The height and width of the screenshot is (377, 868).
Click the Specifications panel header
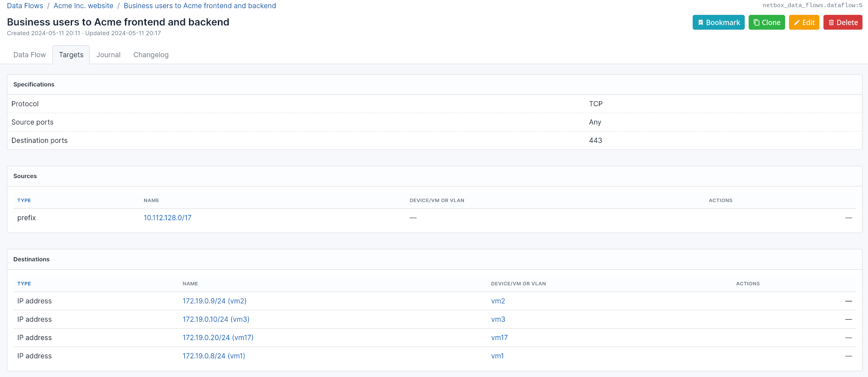click(x=434, y=84)
